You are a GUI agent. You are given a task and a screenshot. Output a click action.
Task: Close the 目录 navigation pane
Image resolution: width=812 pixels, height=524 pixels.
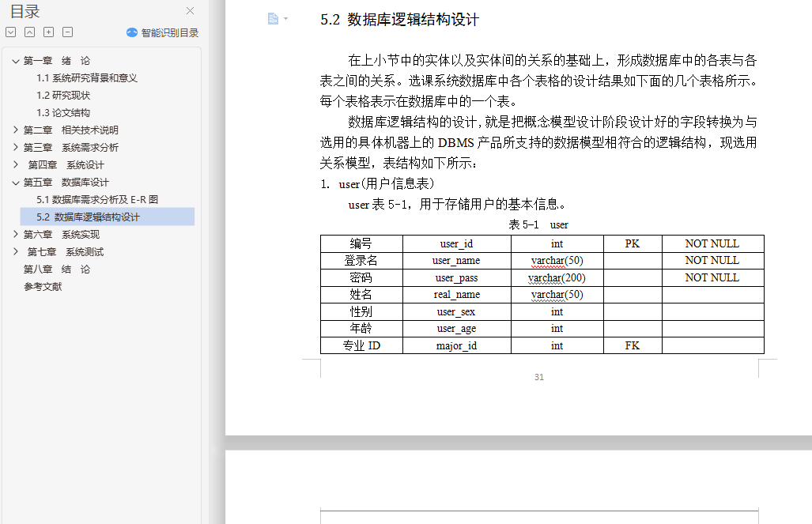(190, 11)
